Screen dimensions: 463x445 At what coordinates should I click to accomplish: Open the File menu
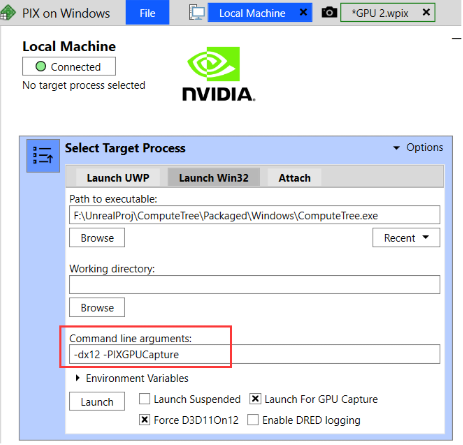click(147, 13)
